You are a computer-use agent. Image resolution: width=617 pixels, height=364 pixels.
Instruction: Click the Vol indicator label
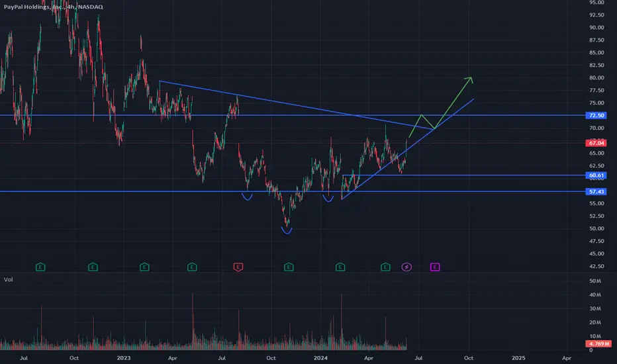tap(8, 279)
